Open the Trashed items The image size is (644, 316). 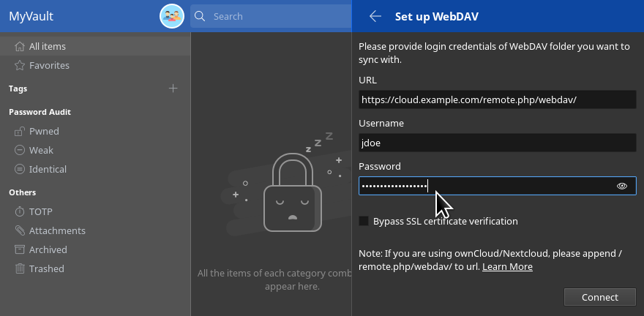click(45, 268)
